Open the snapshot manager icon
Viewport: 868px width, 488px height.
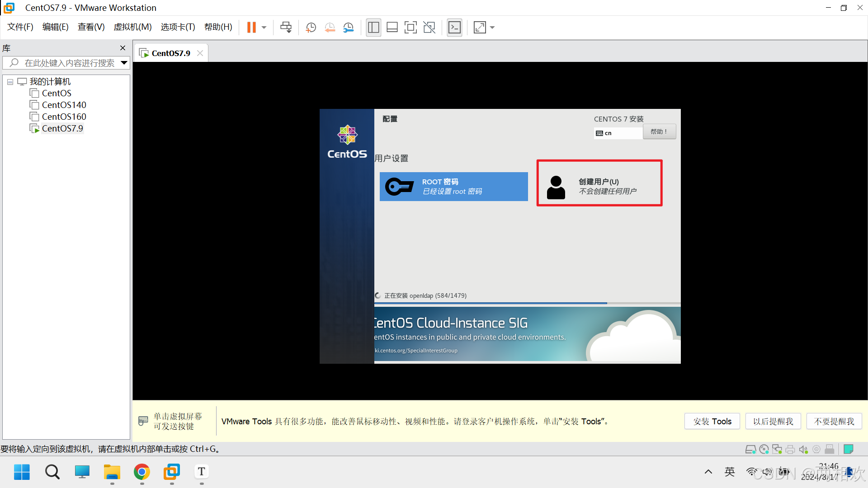click(x=348, y=28)
